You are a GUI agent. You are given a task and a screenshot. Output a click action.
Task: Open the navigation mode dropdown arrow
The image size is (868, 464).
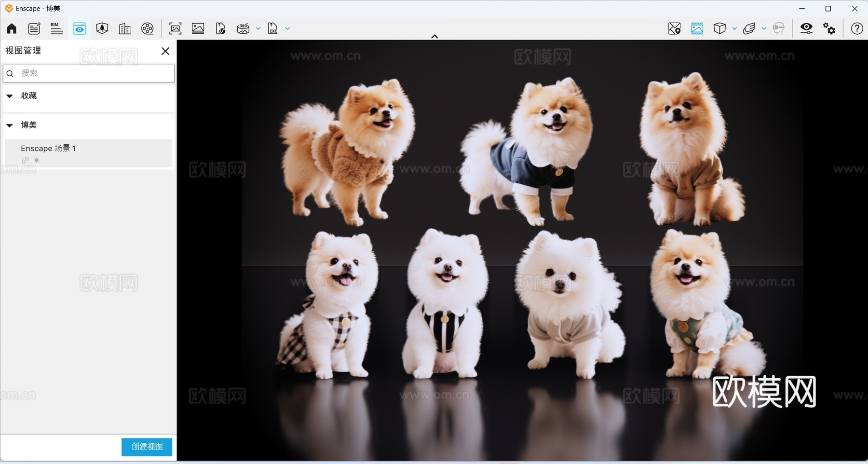[764, 28]
